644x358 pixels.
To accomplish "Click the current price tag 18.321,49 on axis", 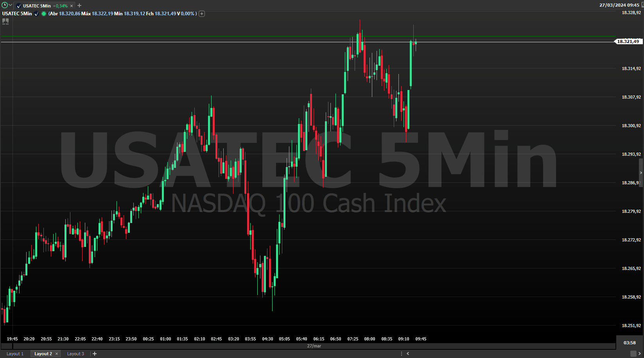I will point(628,41).
